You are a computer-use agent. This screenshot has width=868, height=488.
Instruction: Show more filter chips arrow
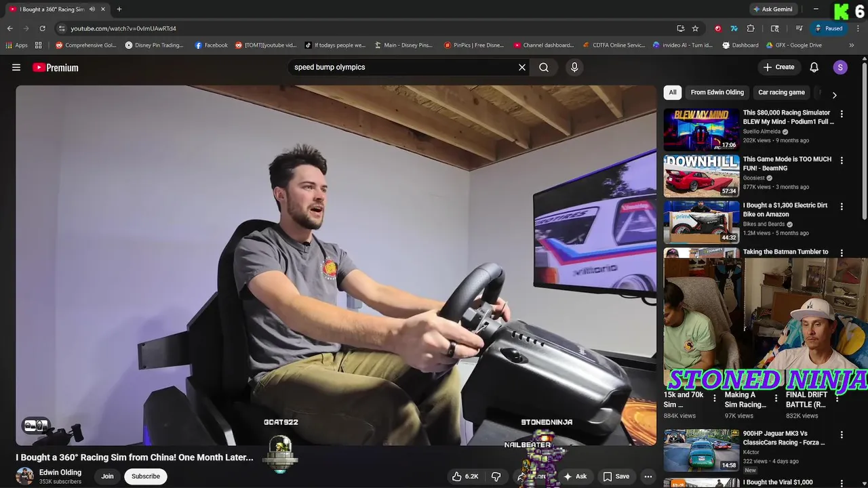pos(834,95)
